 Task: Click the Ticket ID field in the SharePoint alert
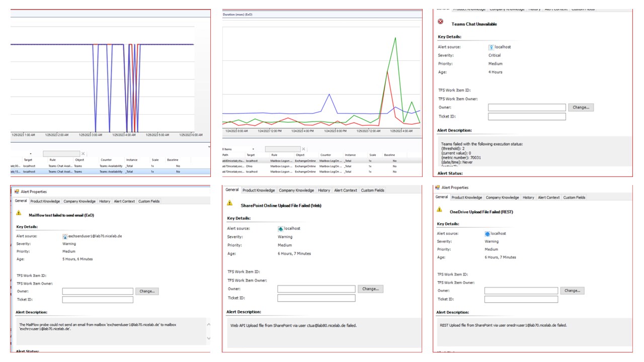(316, 298)
